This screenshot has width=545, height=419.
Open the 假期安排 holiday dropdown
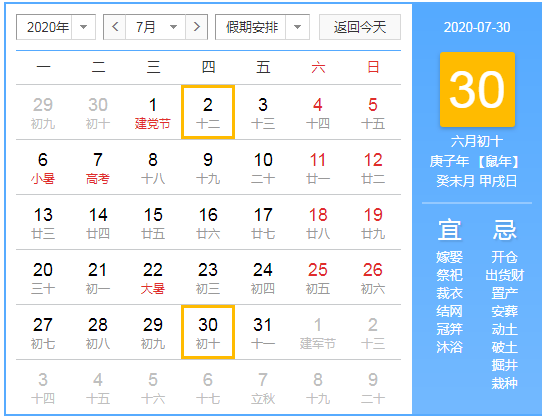262,27
